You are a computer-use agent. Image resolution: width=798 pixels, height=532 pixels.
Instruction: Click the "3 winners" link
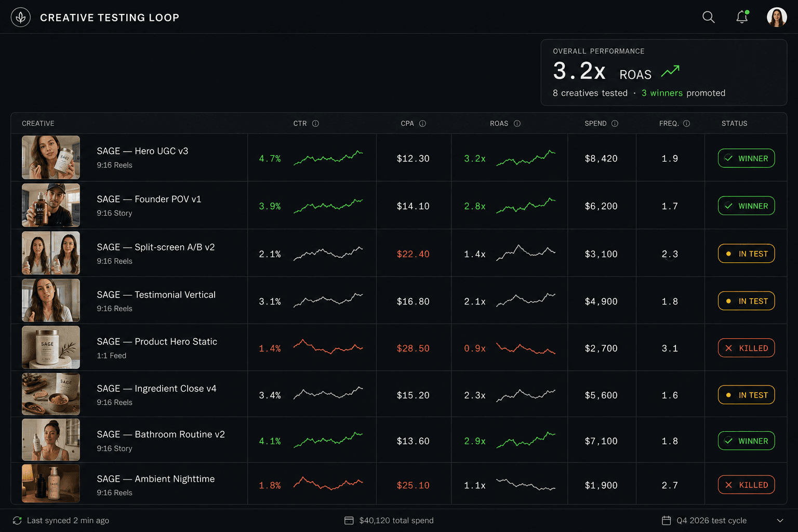[662, 93]
